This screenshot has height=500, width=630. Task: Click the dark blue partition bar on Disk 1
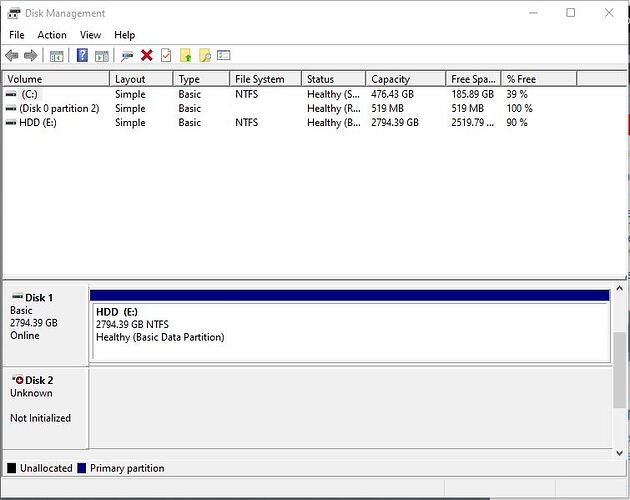point(350,295)
